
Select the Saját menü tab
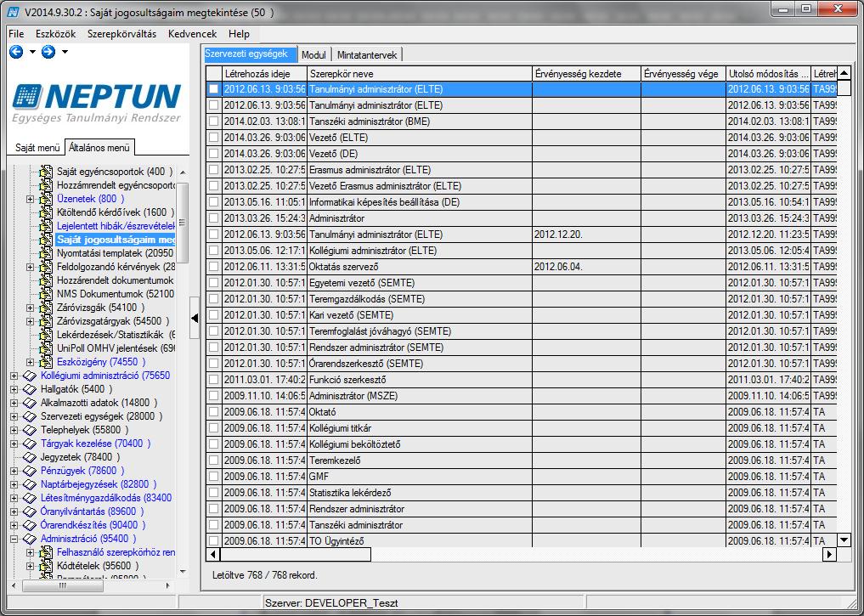tap(37, 148)
